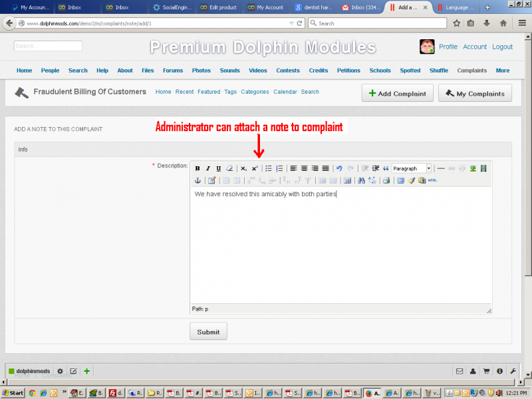Open the Categories submenu link
The height and width of the screenshot is (399, 532).
(x=255, y=92)
